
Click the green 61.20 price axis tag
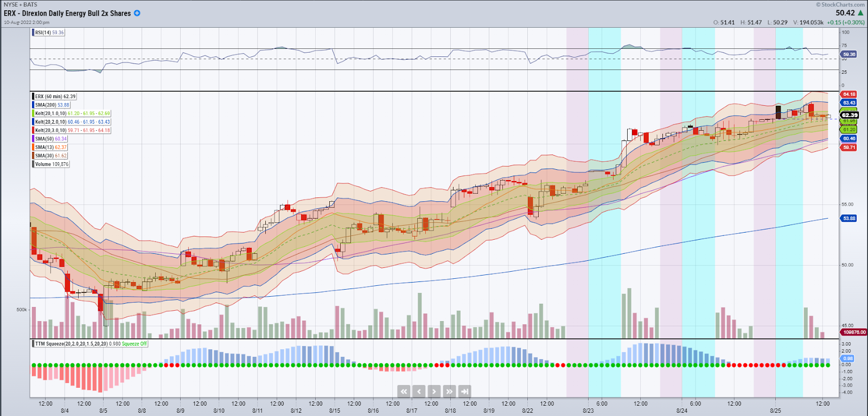tap(849, 130)
